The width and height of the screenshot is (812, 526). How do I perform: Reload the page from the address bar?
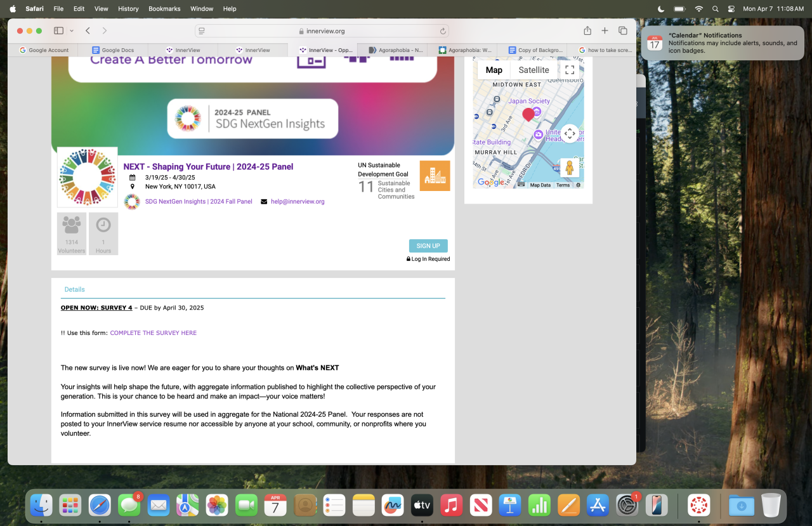pyautogui.click(x=443, y=31)
